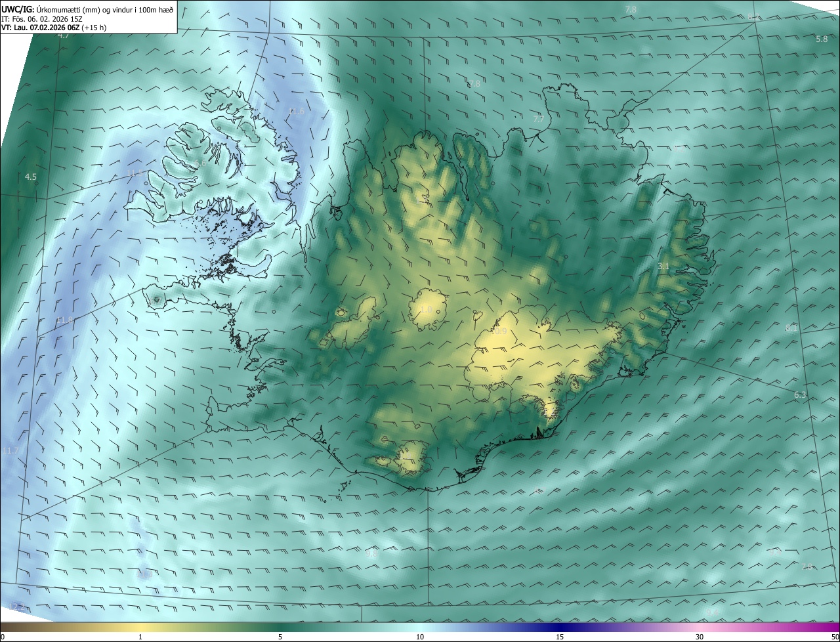This screenshot has width=840, height=642.
Task: Click the "6.6" value label over the Westfjords
Action: [x=201, y=163]
